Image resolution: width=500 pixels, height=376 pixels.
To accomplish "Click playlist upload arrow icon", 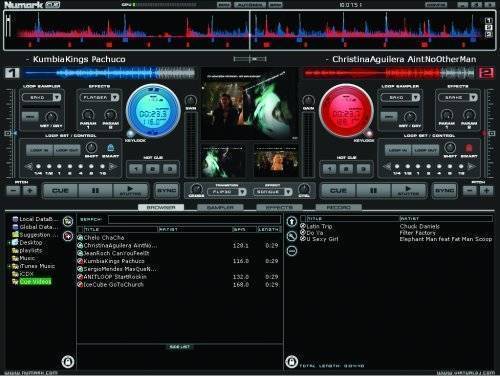I will click(292, 222).
